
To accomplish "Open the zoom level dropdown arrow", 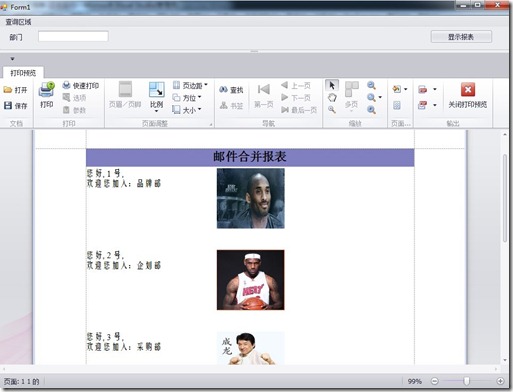I will 380,97.
